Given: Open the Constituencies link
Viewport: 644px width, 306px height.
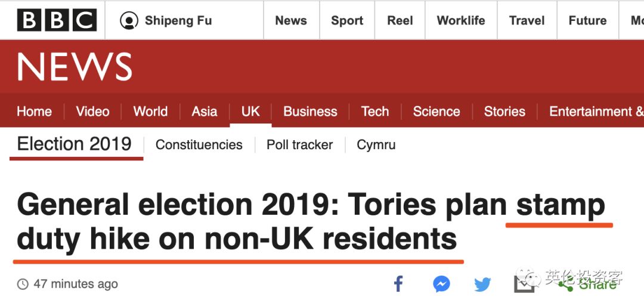Looking at the screenshot, I should point(199,145).
